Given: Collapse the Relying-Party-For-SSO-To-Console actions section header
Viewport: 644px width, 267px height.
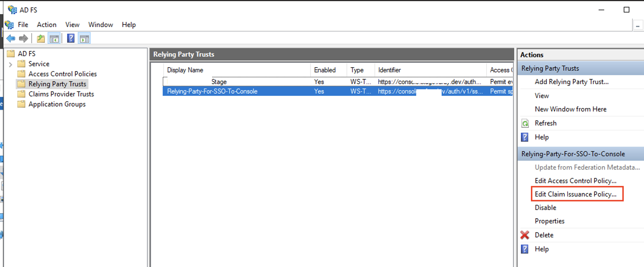Looking at the screenshot, I should (x=581, y=154).
